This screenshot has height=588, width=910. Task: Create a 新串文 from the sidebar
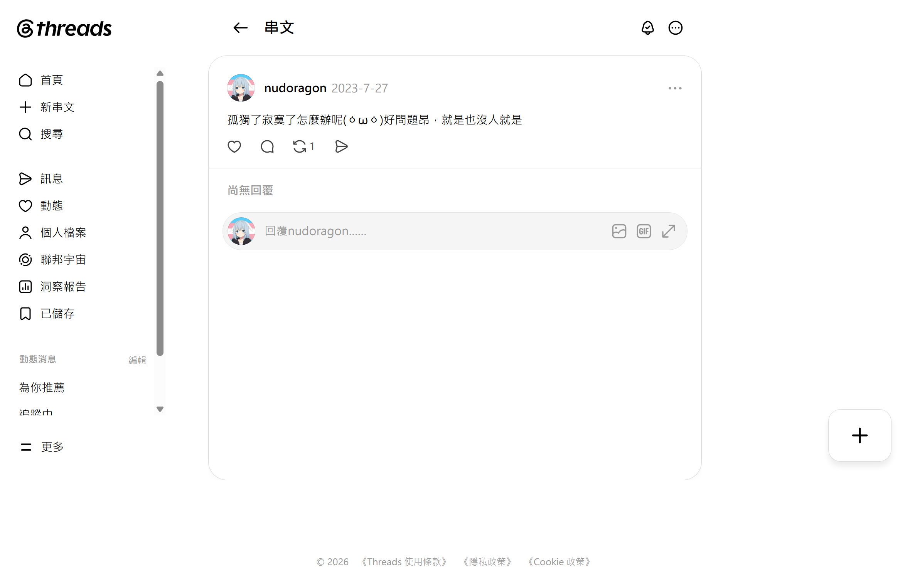pos(47,107)
